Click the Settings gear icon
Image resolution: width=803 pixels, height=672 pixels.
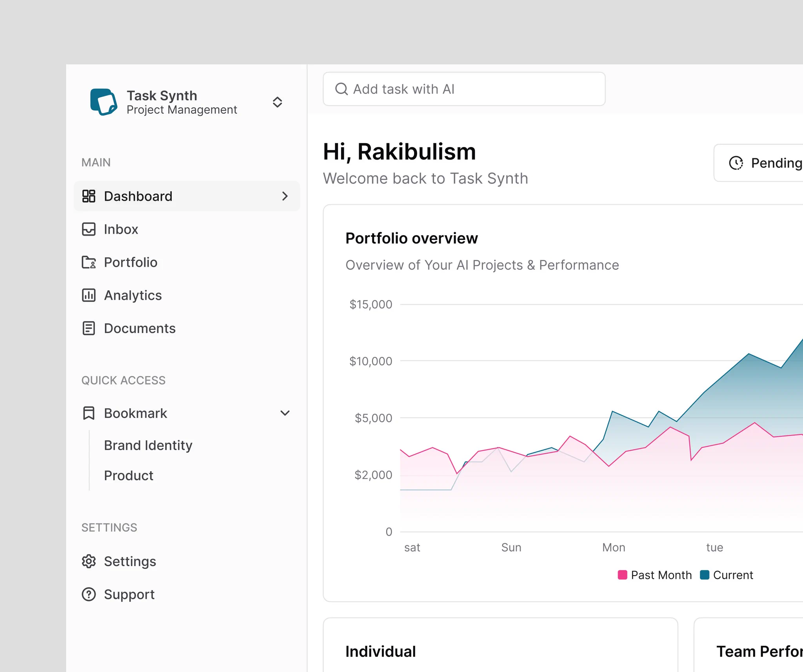[89, 561]
